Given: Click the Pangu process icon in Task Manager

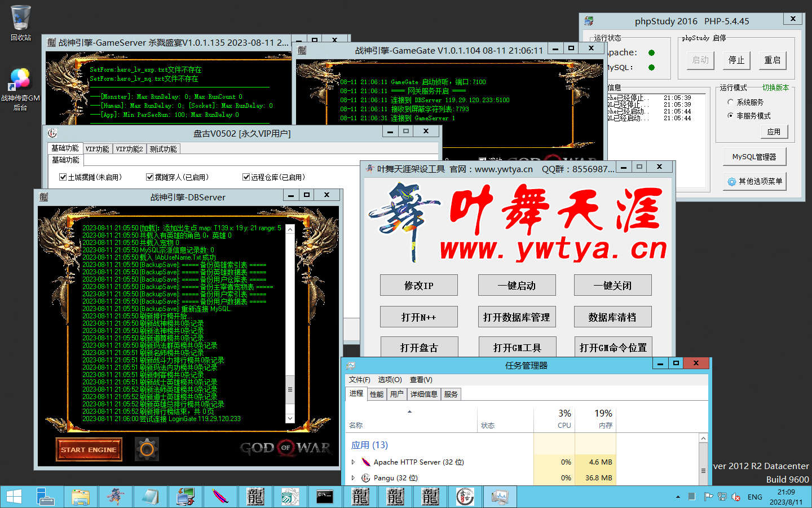Looking at the screenshot, I should 366,478.
